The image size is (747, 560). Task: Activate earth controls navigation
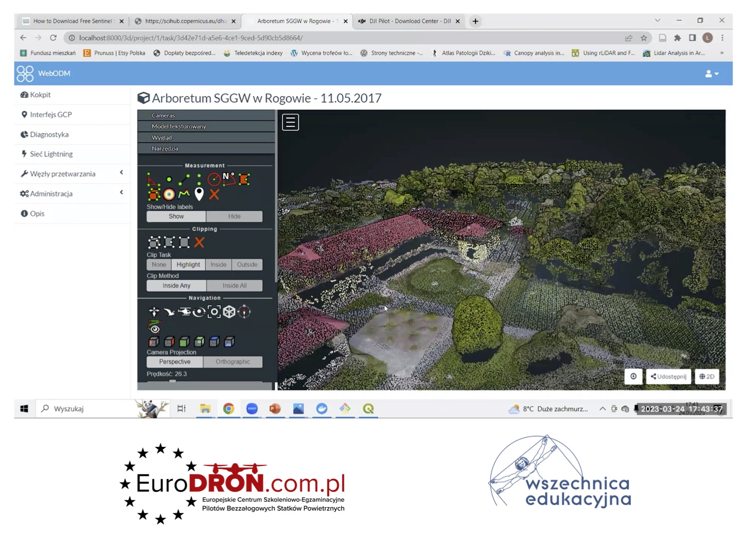pyautogui.click(x=154, y=312)
